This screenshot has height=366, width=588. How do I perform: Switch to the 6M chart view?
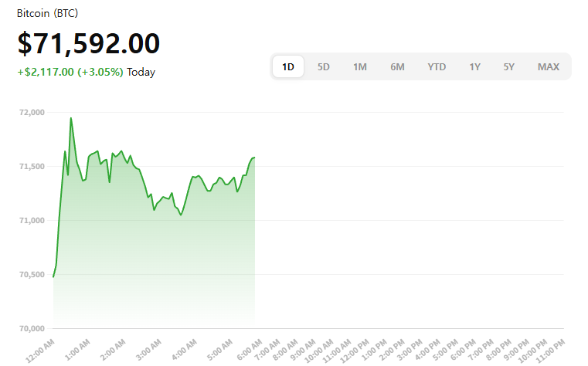click(397, 66)
